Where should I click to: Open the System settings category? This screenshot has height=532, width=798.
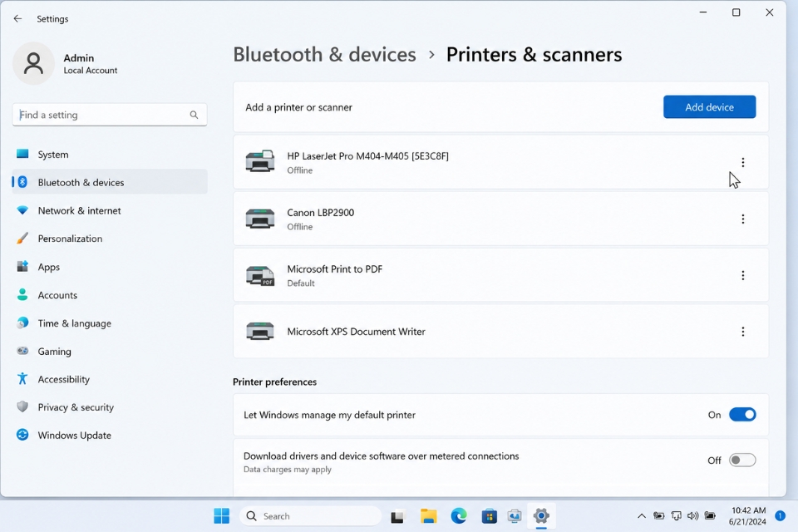click(x=110, y=155)
